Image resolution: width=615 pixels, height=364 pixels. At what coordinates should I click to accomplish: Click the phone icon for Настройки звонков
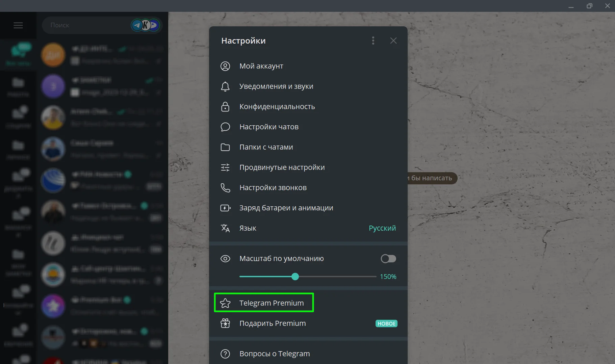click(225, 188)
